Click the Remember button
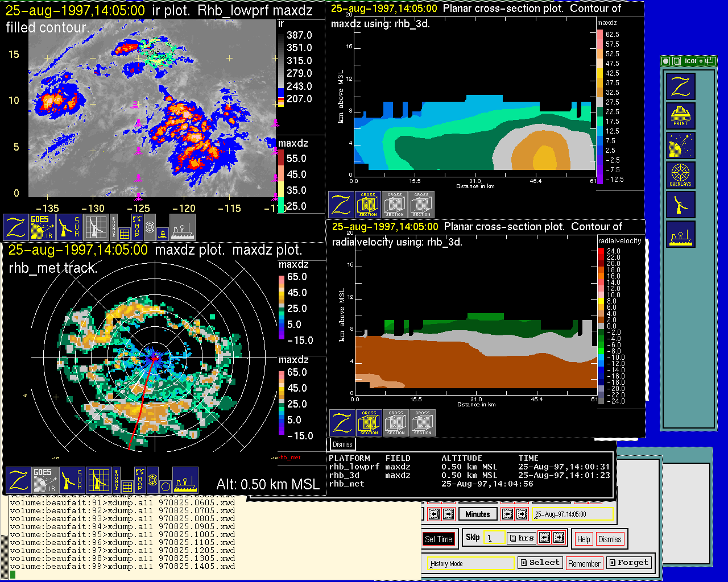This screenshot has height=582, width=728. 584,563
